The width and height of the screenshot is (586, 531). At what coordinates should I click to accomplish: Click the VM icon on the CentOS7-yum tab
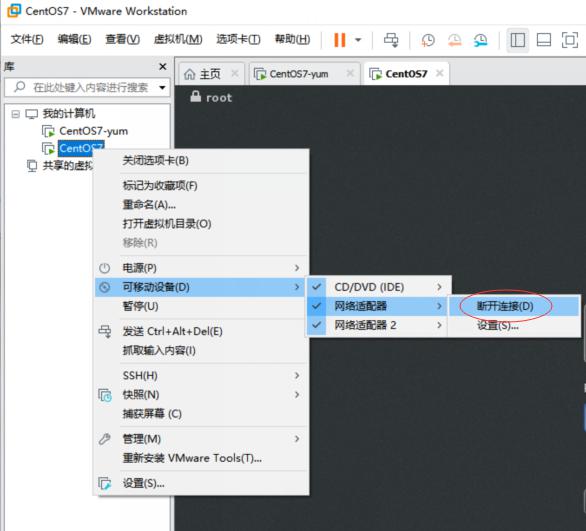click(x=260, y=74)
